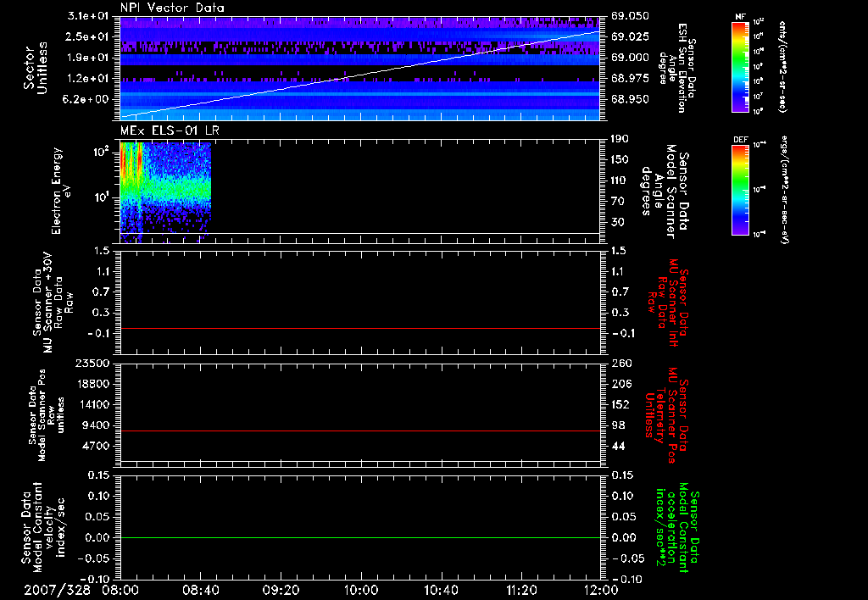
Task: Click the 'Electron Energy eV' axis title
Action: click(x=61, y=192)
